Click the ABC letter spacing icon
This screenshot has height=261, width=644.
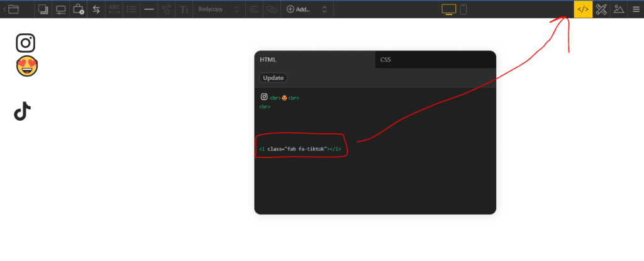(x=114, y=9)
